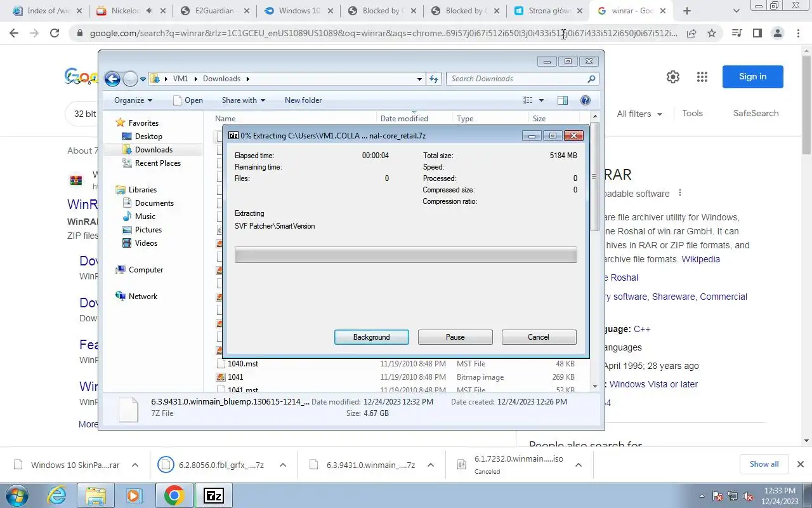This screenshot has height=508, width=812.
Task: Open the Wikipedia link
Action: point(700,259)
